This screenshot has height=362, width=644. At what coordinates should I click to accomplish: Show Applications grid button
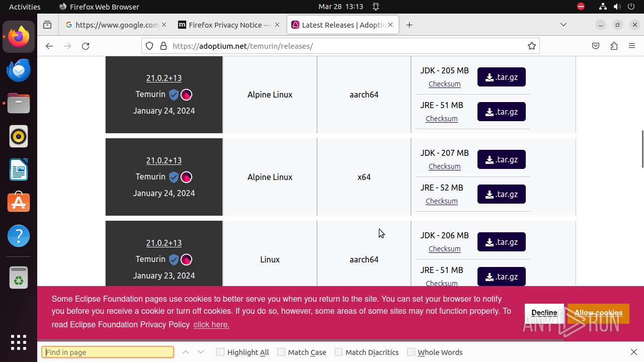point(19,342)
